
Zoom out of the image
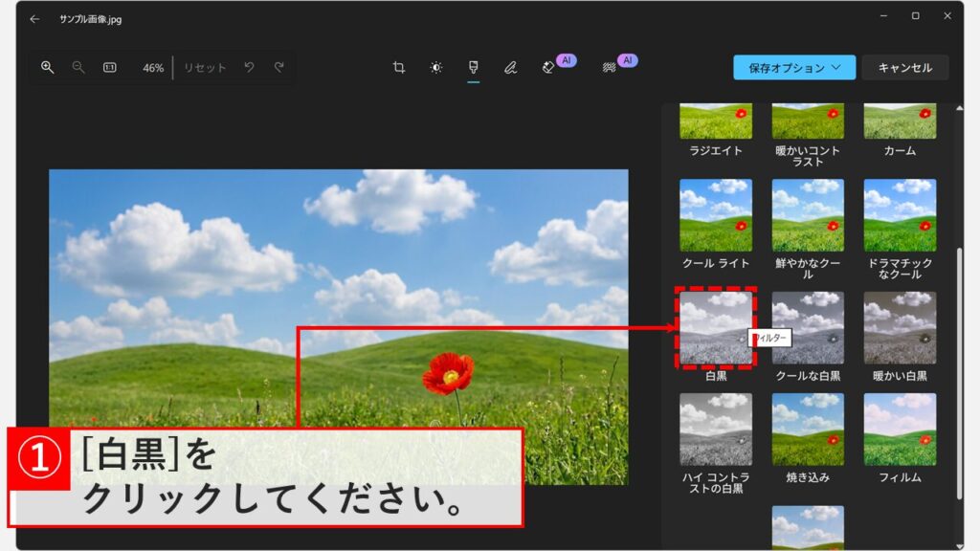[77, 68]
